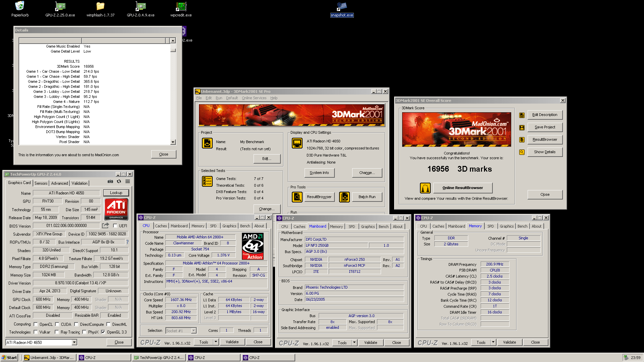Screen dimensions: 644x362
Task: Click the system tray network icon
Action: [x=626, y=358]
